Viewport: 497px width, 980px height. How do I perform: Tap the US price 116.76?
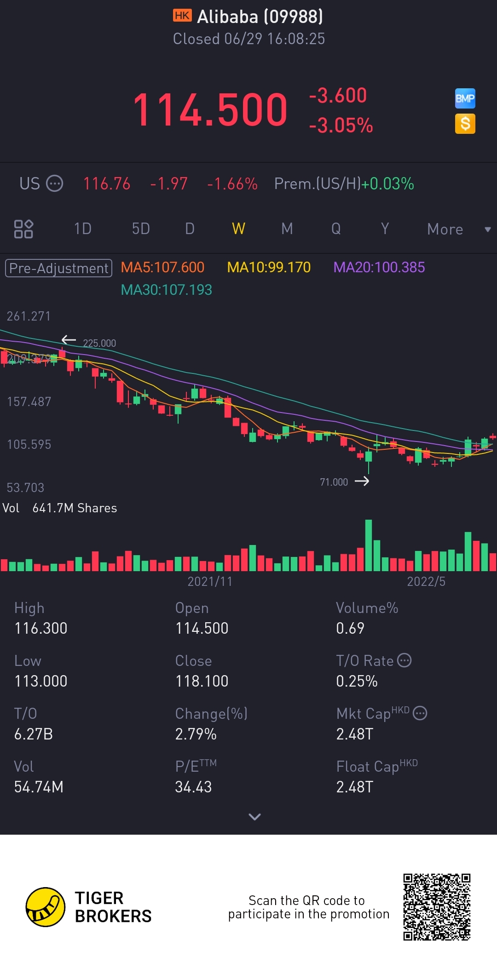click(x=107, y=183)
